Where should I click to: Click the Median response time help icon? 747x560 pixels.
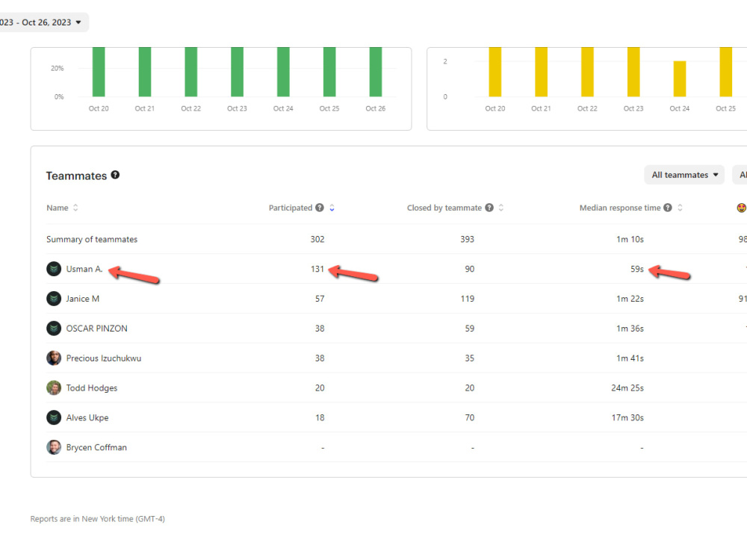668,208
